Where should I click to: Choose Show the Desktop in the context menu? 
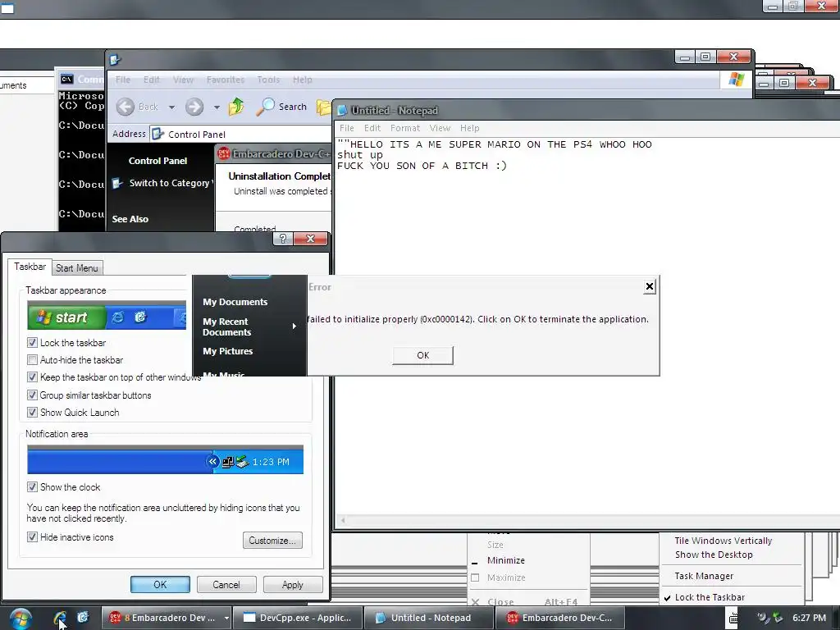[714, 555]
